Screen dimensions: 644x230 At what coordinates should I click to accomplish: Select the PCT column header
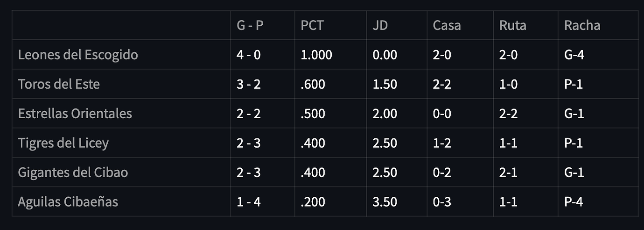(x=312, y=25)
